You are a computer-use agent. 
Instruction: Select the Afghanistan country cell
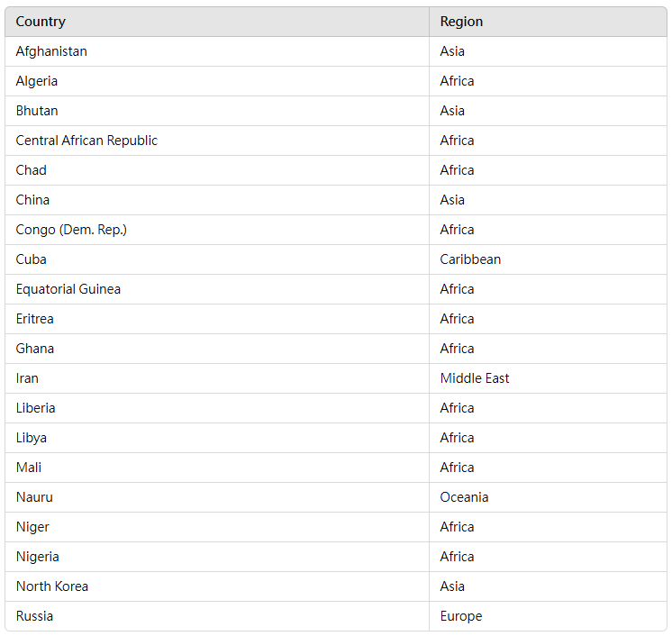[51, 51]
